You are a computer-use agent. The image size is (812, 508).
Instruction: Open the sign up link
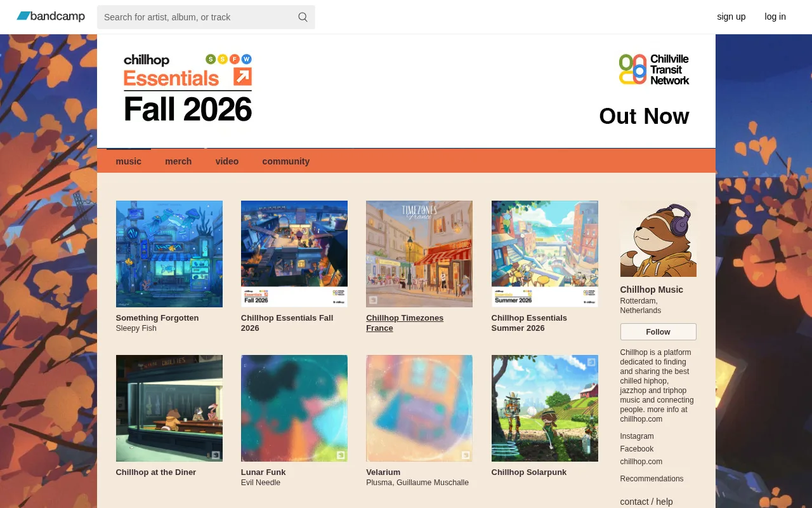[731, 17]
